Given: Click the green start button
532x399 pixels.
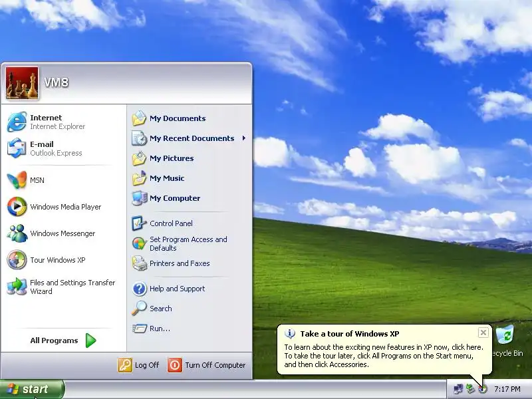Looking at the screenshot, I should pos(32,389).
